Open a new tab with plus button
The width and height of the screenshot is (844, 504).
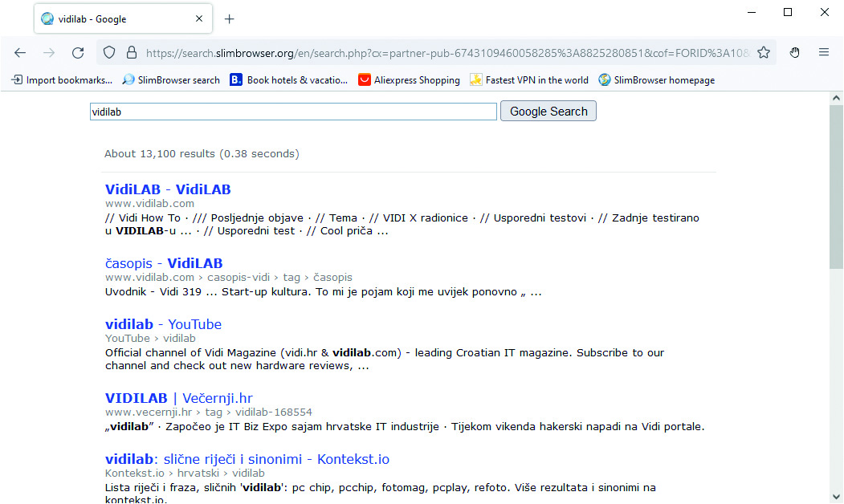(x=230, y=19)
